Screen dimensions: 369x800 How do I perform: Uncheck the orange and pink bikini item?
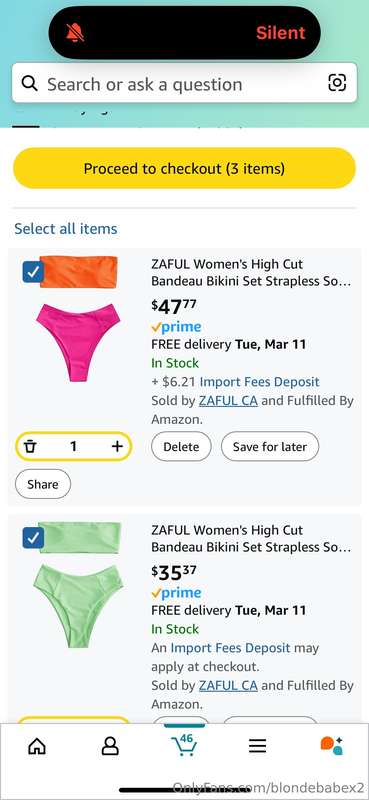(x=33, y=272)
